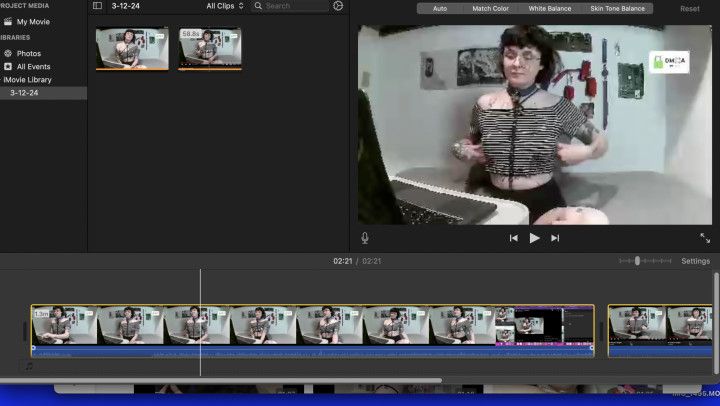Open timeline Settings

(x=695, y=261)
